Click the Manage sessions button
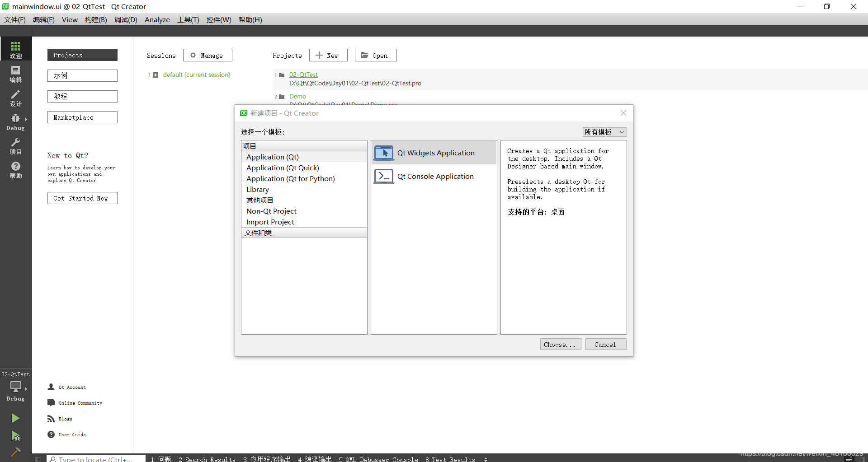This screenshot has width=868, height=462. click(x=208, y=55)
